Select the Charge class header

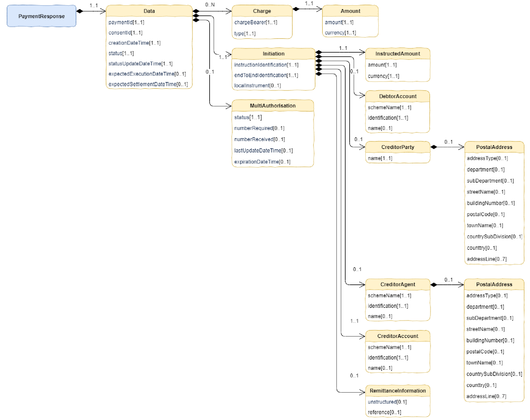pyautogui.click(x=262, y=11)
